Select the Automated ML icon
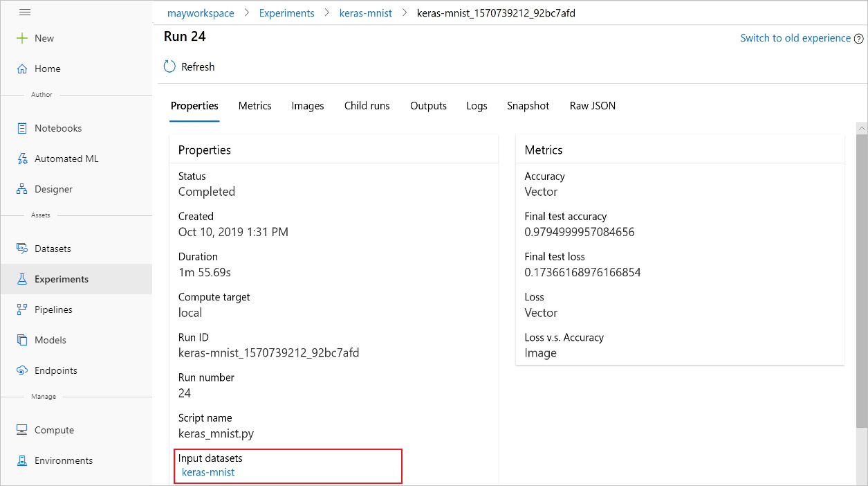 (x=23, y=158)
